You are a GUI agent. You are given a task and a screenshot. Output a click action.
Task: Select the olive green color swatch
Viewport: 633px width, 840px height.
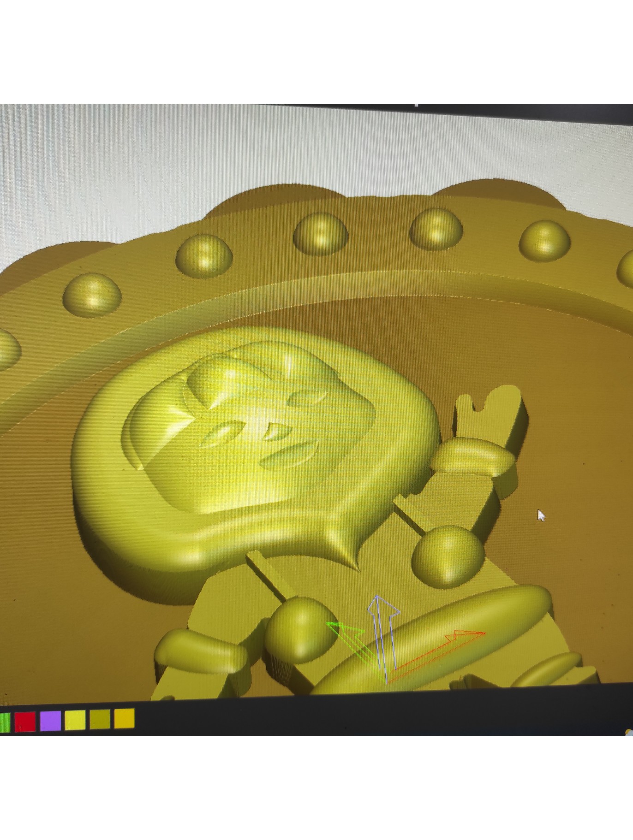[x=100, y=719]
